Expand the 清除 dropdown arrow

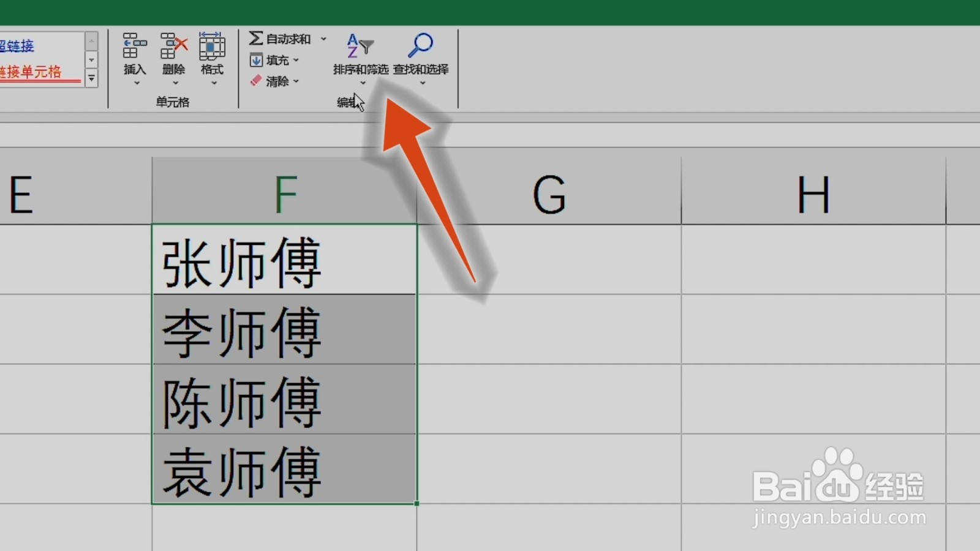(296, 81)
